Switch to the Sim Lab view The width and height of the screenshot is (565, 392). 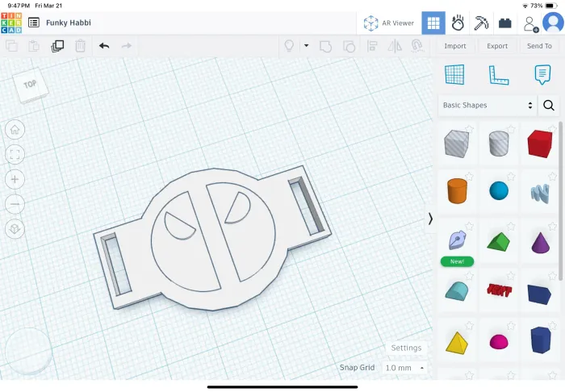tap(458, 23)
